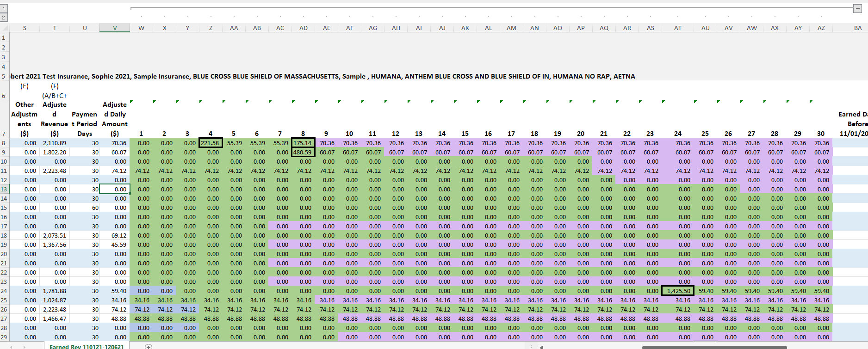Show outline level 1 columns
Screen dimensions: 868x349
(x=4, y=8)
